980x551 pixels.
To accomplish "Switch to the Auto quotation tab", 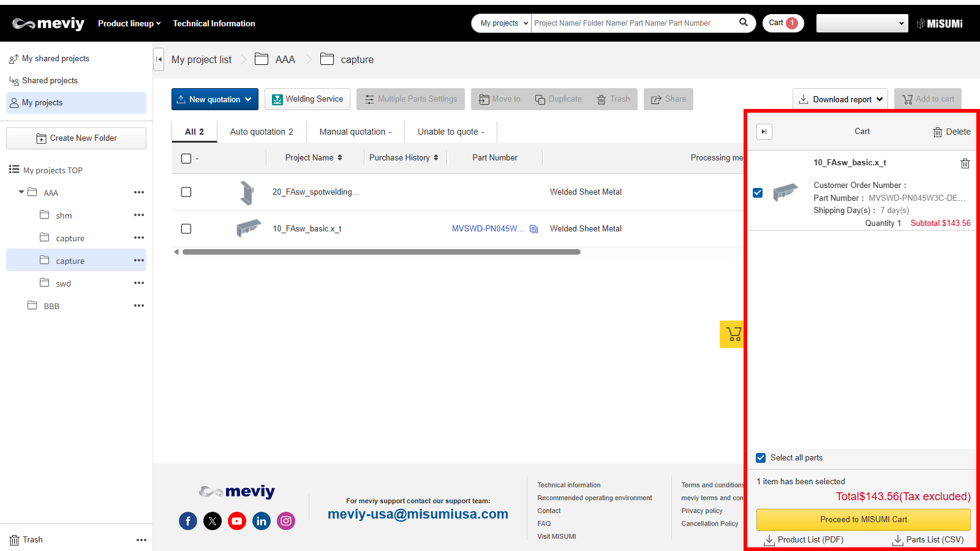I will click(262, 132).
